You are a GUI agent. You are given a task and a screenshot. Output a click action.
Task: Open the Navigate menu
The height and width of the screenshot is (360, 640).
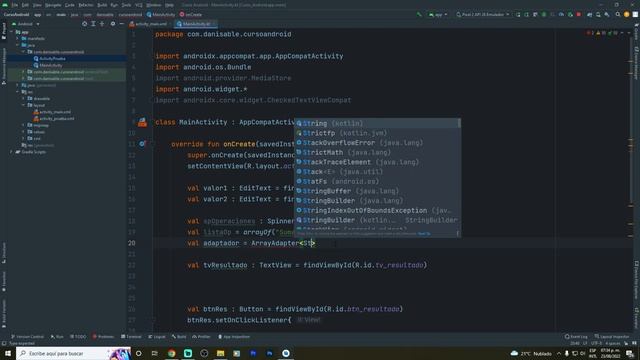tap(53, 5)
